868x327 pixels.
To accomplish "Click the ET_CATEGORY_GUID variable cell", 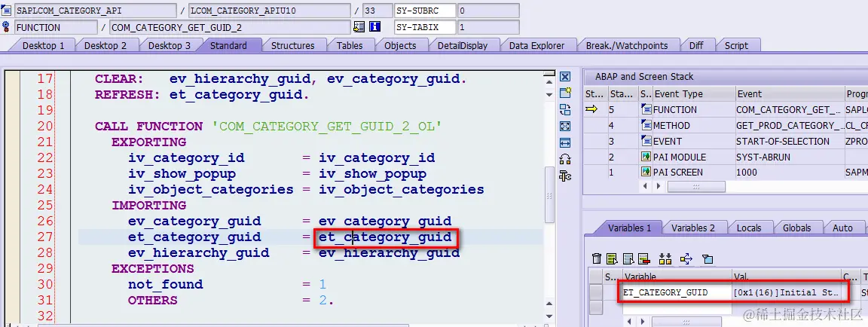I will [x=676, y=292].
